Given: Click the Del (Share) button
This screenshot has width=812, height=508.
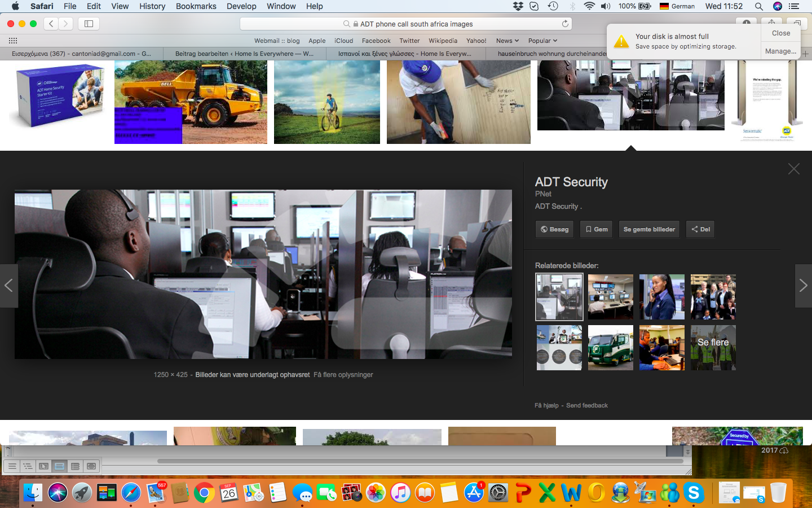Looking at the screenshot, I should click(x=700, y=229).
